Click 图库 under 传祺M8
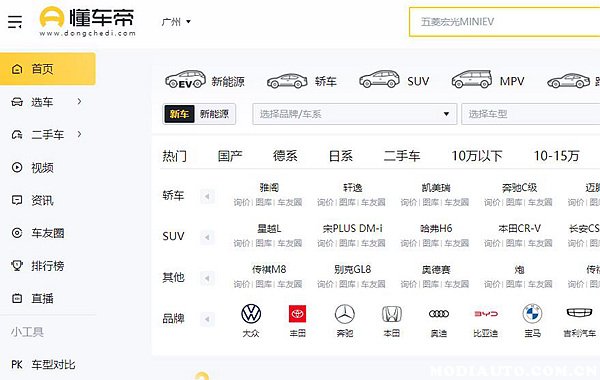600x380 pixels. [x=264, y=284]
